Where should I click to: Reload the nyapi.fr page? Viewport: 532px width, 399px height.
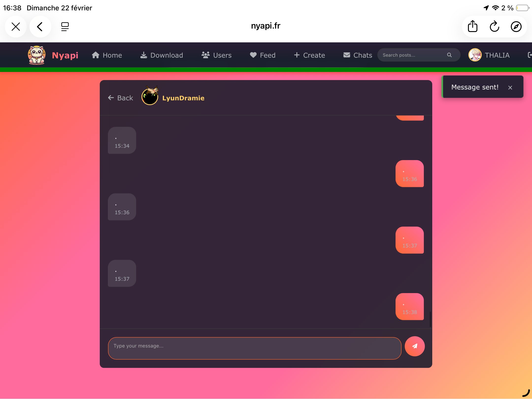point(494,26)
